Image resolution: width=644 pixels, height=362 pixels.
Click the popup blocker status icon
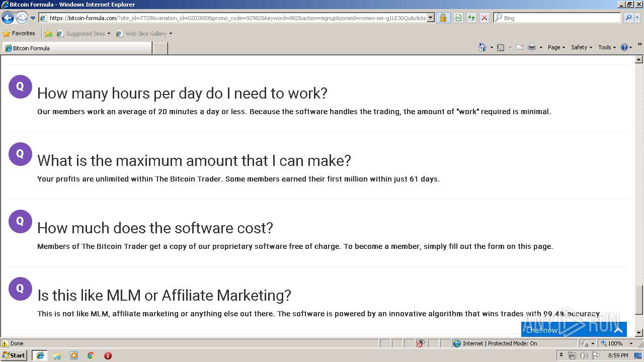[421, 343]
